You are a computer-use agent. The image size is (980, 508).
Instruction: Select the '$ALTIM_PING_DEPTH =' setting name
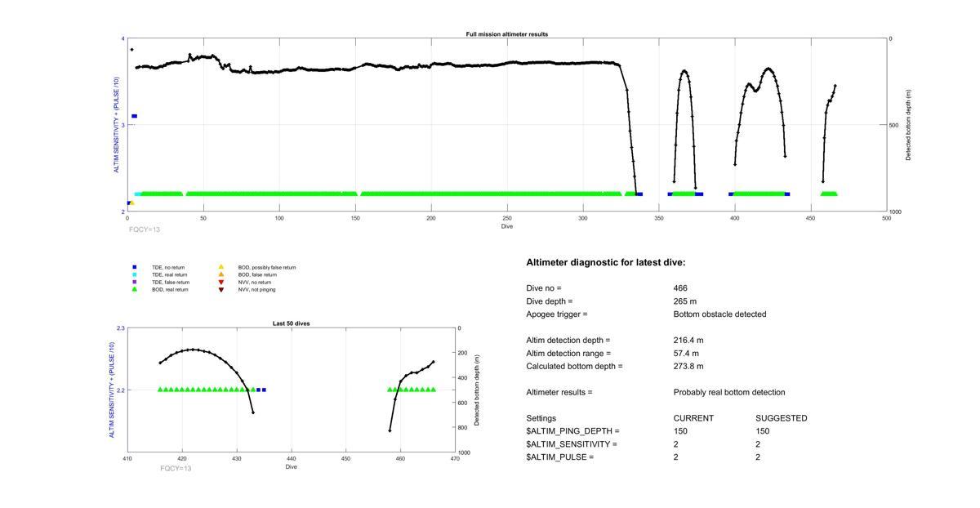[x=572, y=431]
